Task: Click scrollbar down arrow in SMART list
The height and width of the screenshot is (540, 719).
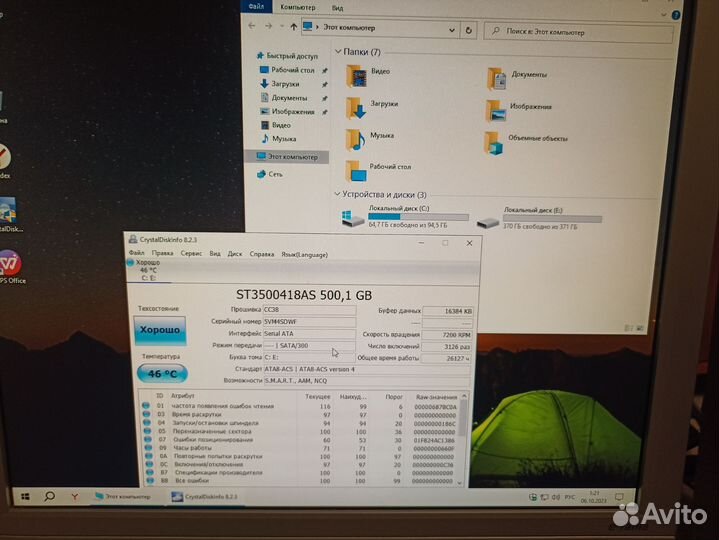Action: [x=460, y=482]
